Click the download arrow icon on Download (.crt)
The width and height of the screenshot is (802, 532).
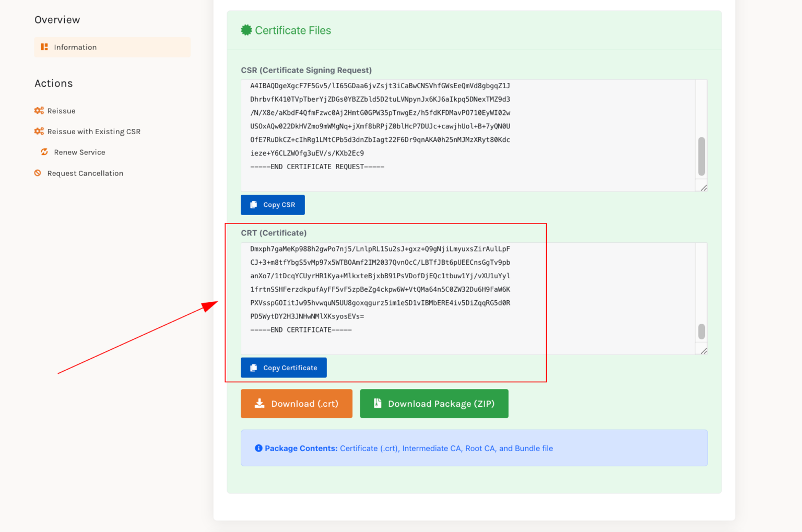[260, 404]
